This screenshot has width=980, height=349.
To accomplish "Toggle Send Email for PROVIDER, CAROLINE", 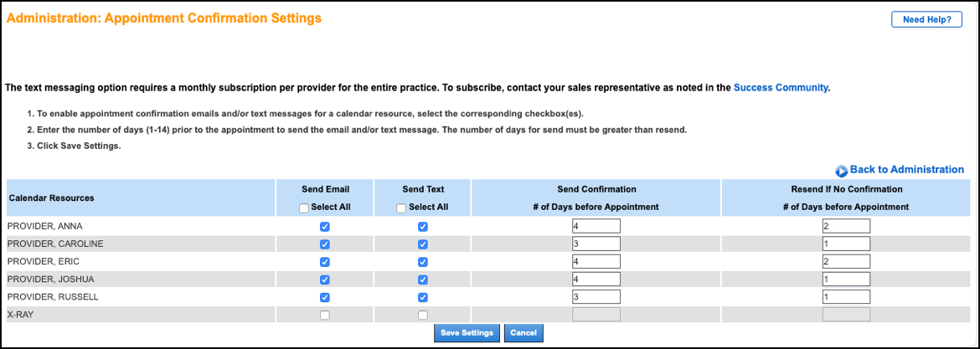I will click(324, 244).
